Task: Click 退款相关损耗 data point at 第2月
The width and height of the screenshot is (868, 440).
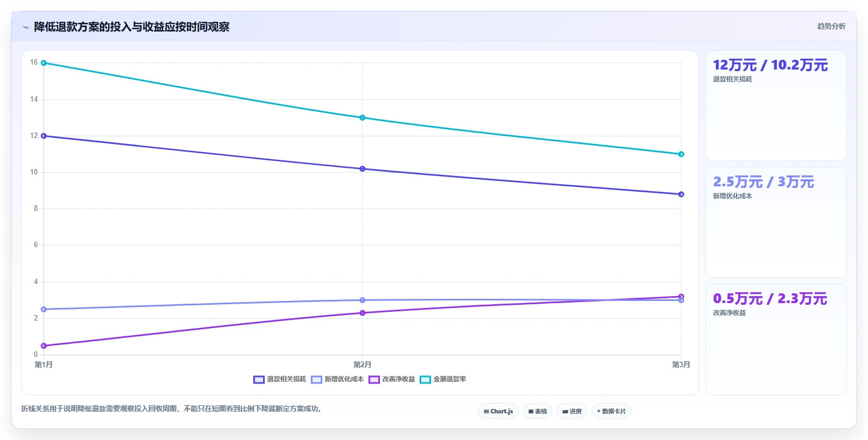Action: coord(363,169)
